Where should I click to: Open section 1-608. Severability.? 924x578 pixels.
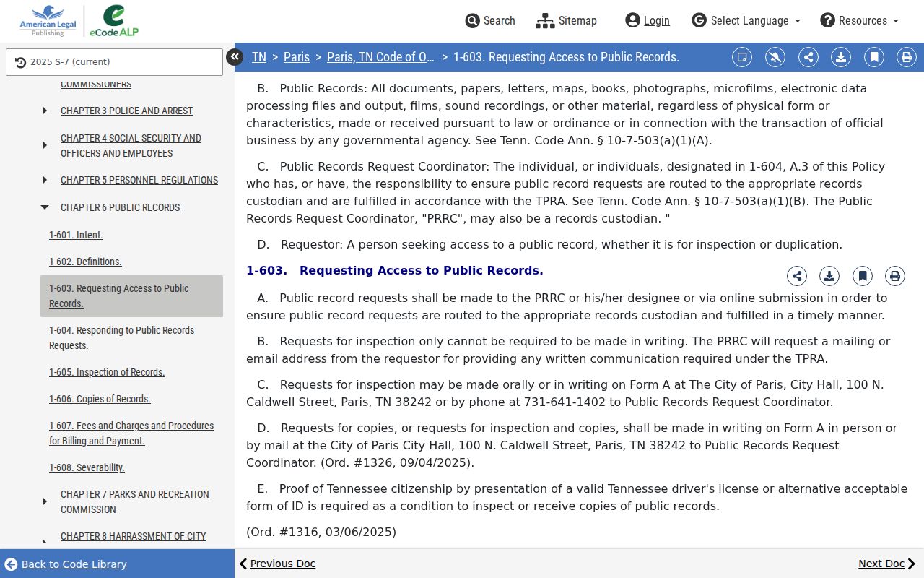pyautogui.click(x=87, y=467)
